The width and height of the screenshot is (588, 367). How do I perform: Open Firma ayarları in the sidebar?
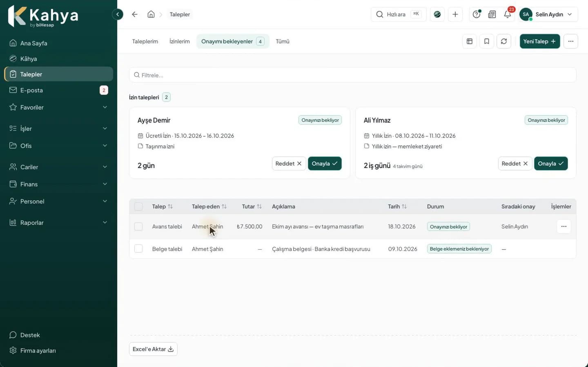[x=58, y=350]
